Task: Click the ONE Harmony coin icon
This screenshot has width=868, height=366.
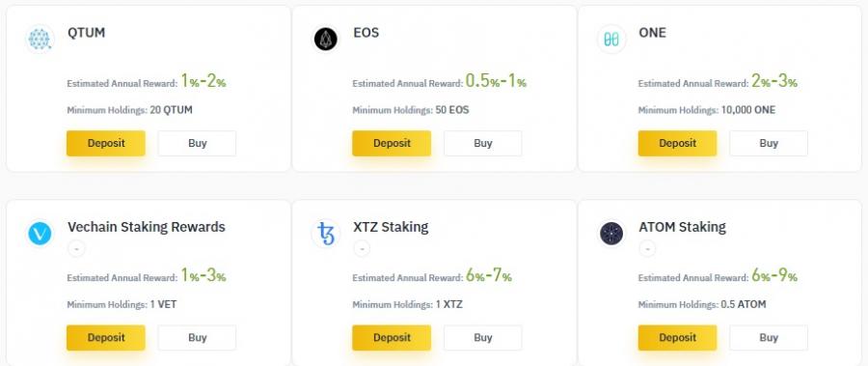Action: [x=611, y=39]
